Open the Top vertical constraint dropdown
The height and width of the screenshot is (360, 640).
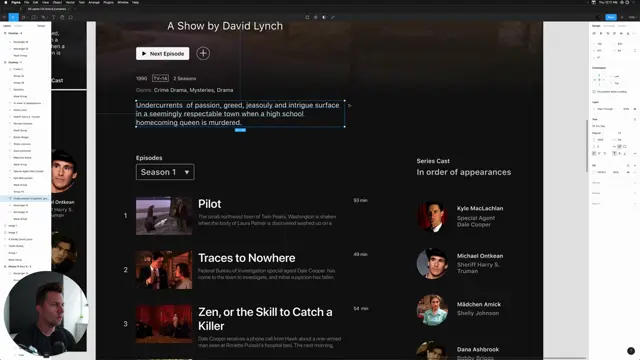click(616, 83)
